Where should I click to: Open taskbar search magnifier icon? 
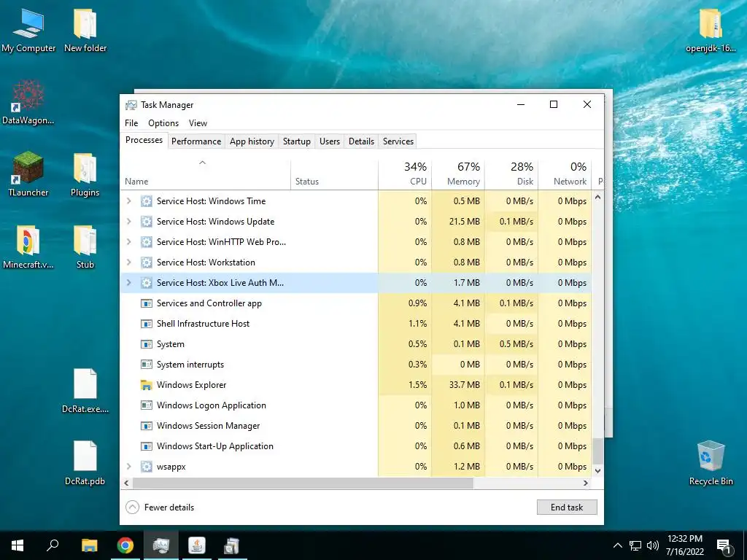[53, 545]
